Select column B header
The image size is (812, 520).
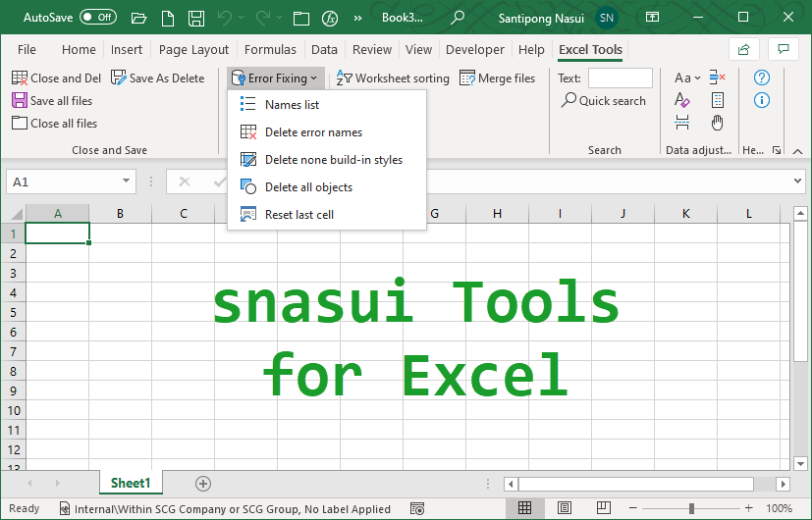[x=120, y=214]
